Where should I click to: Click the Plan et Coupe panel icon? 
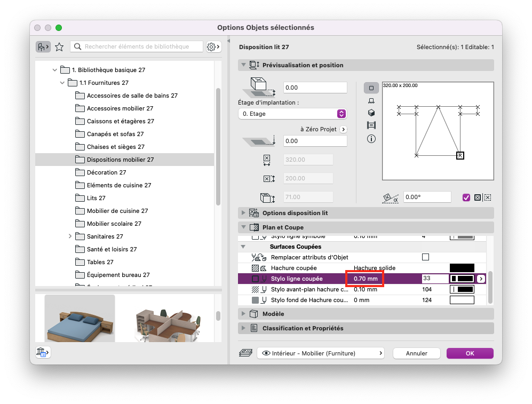pos(254,227)
